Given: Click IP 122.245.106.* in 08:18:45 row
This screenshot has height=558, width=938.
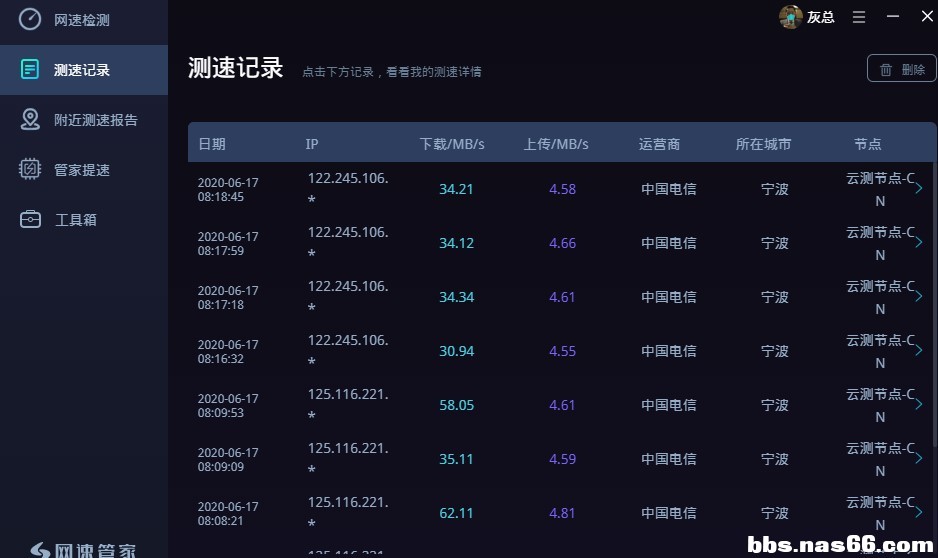Looking at the screenshot, I should click(348, 188).
